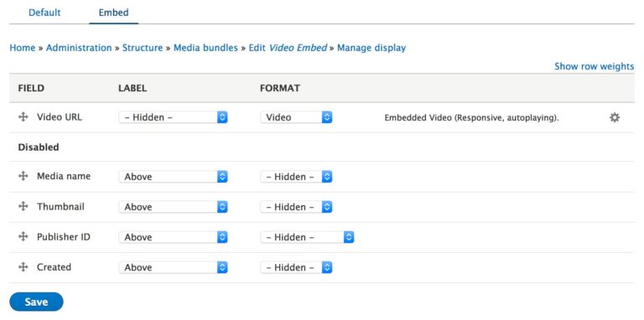Open settings gear for Video URL formatter

615,118
